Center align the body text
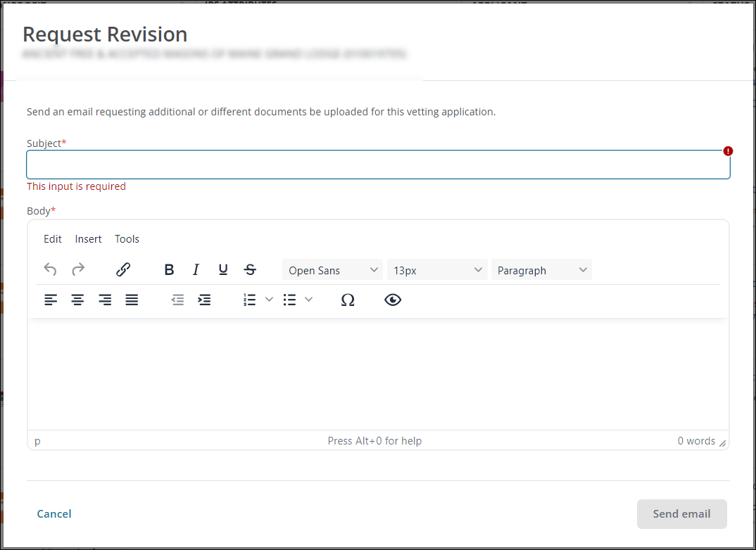 [77, 300]
